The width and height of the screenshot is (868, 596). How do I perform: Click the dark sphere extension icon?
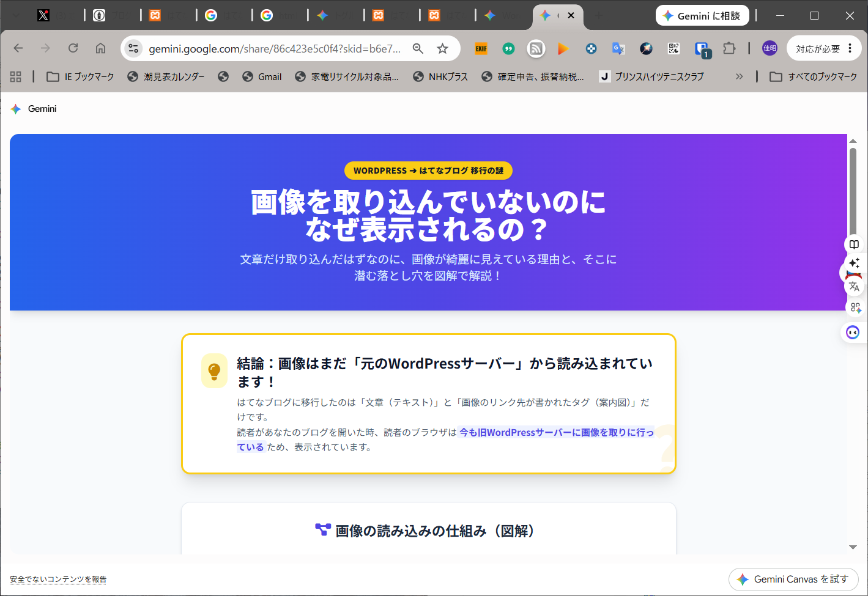tap(646, 48)
